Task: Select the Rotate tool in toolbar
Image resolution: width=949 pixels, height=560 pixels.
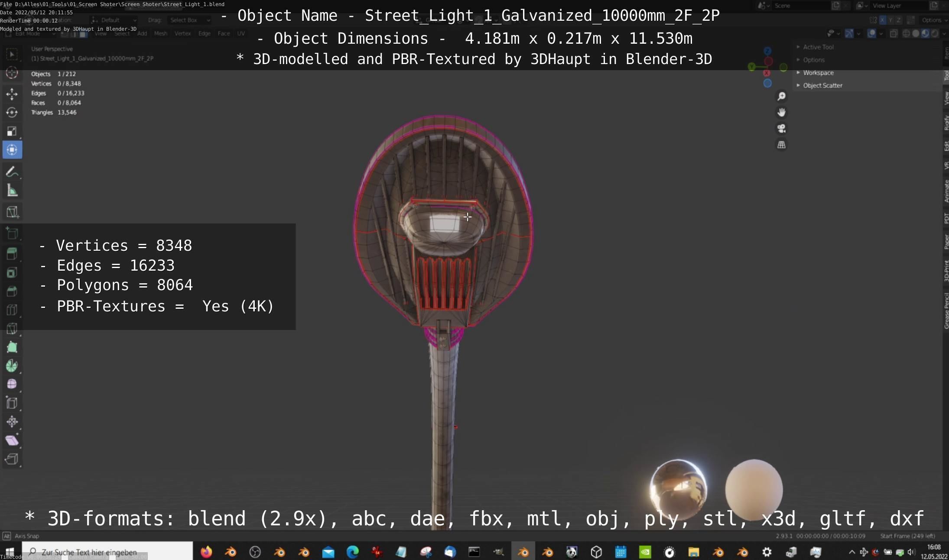Action: click(x=12, y=113)
